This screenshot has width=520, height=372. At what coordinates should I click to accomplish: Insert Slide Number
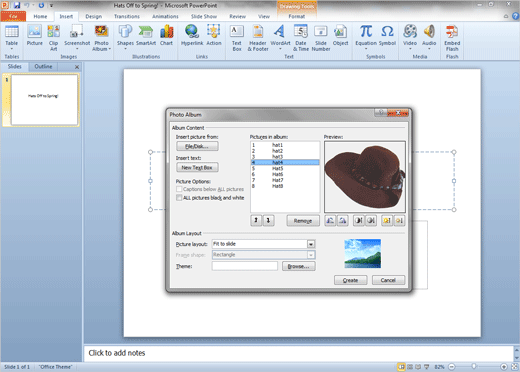321,38
